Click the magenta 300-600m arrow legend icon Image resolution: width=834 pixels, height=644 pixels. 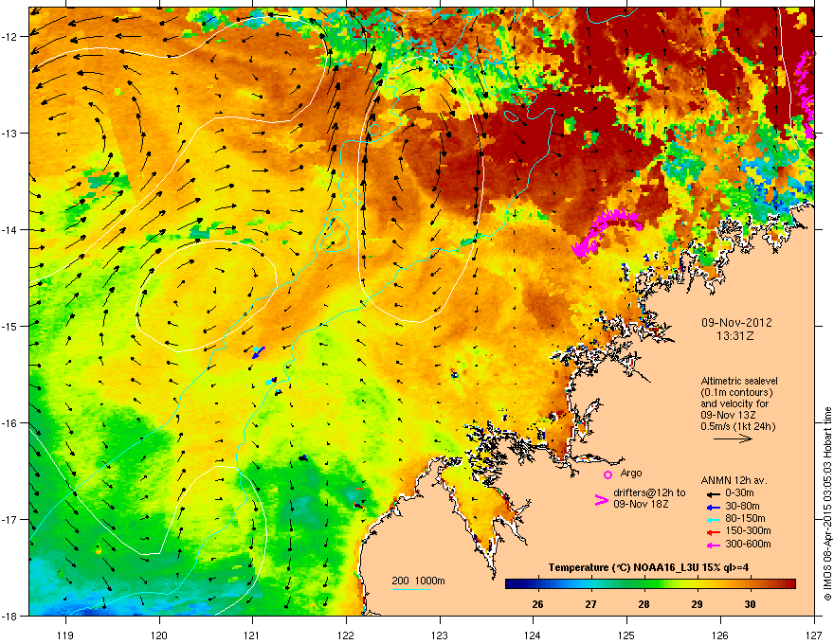click(714, 545)
